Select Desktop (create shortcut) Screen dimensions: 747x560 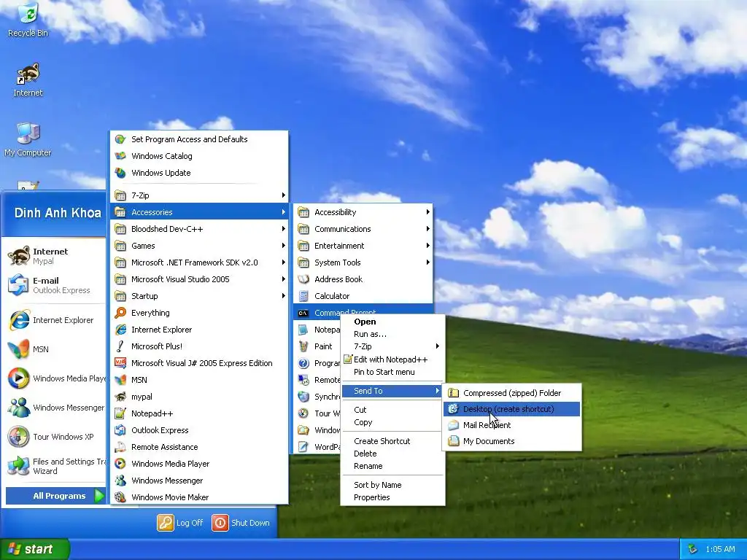(x=511, y=409)
